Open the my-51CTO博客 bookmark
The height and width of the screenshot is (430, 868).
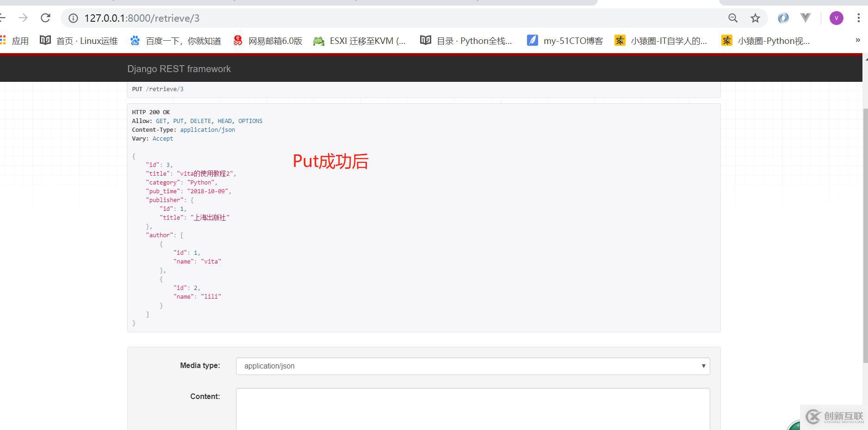[565, 41]
